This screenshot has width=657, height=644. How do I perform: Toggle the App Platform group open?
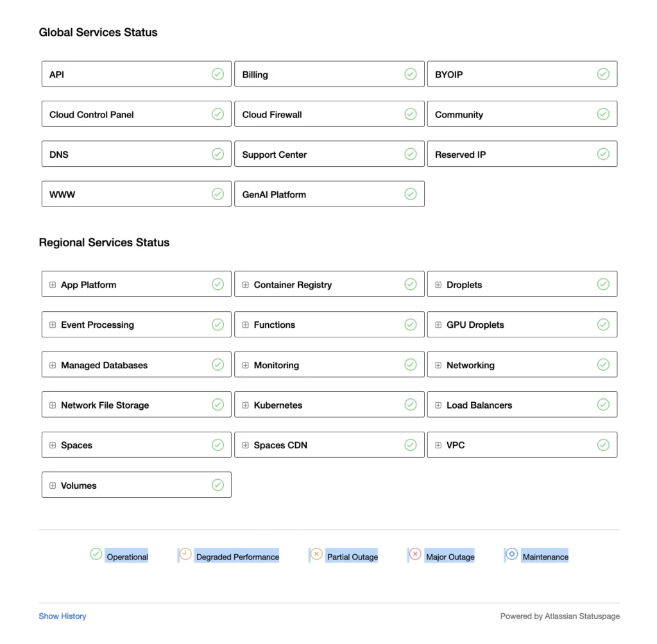point(51,284)
